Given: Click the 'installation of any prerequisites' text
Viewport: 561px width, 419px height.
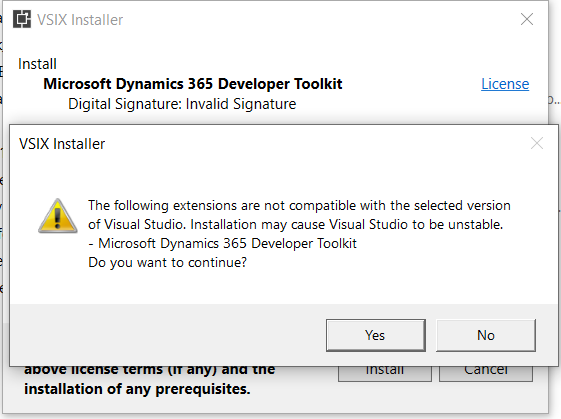Looking at the screenshot, I should coord(137,389).
